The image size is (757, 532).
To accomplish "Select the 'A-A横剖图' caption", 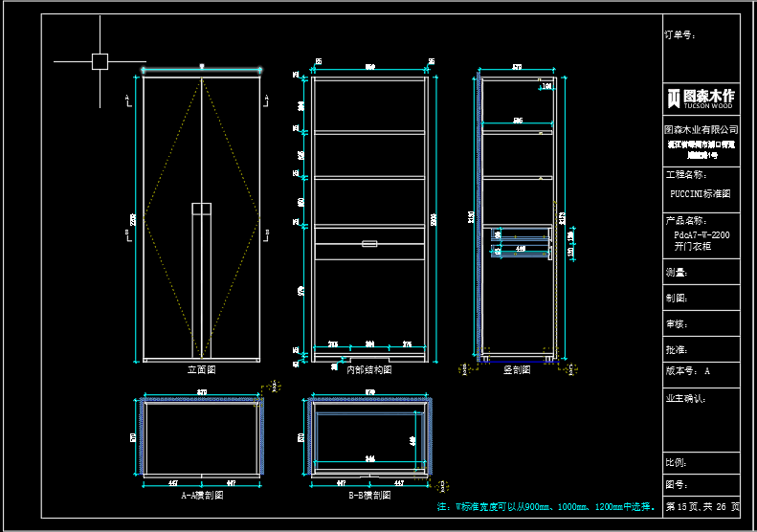I will (x=202, y=496).
